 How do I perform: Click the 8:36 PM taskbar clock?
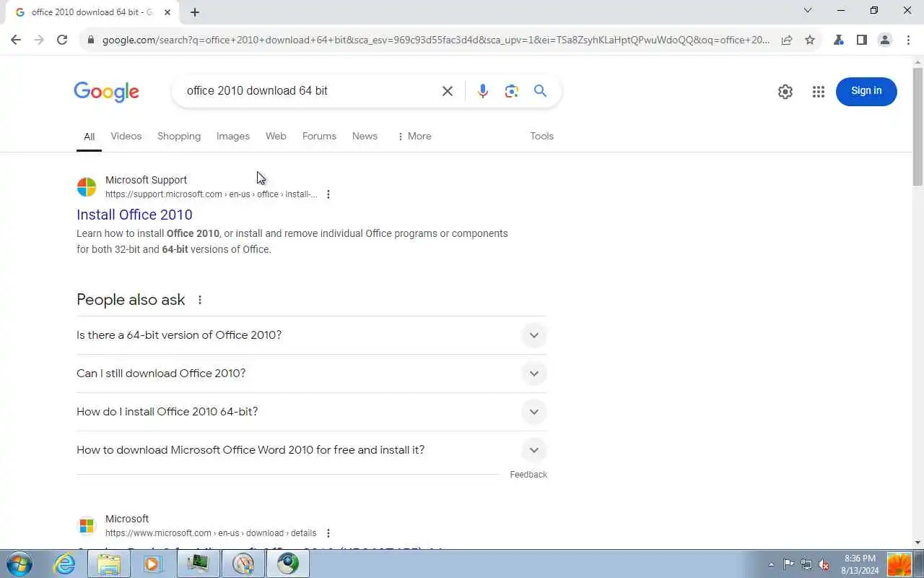point(860,564)
